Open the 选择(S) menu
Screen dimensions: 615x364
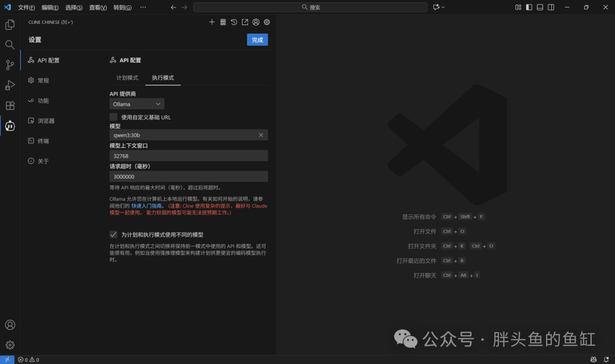[73, 7]
